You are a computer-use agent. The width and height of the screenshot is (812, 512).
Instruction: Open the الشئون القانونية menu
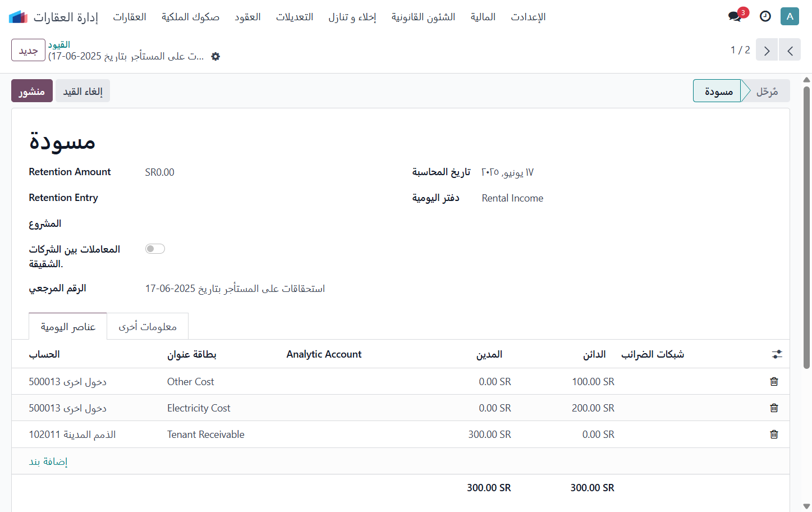tap(423, 17)
